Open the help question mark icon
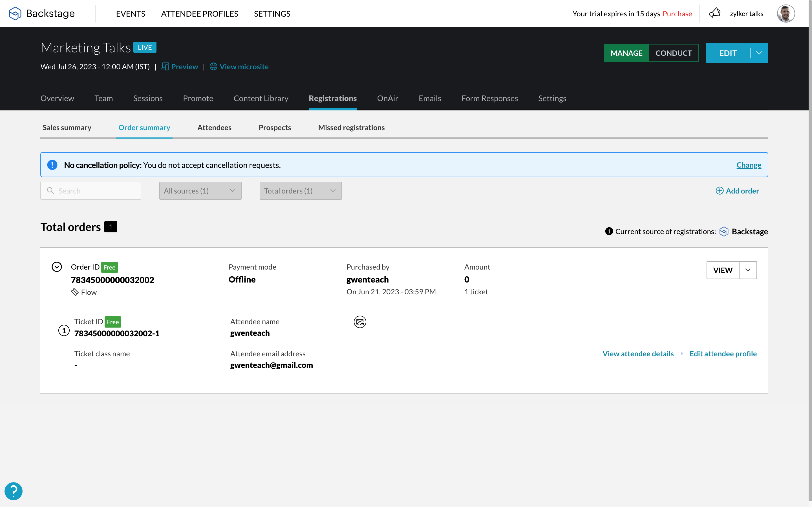The height and width of the screenshot is (507, 812). [x=14, y=491]
